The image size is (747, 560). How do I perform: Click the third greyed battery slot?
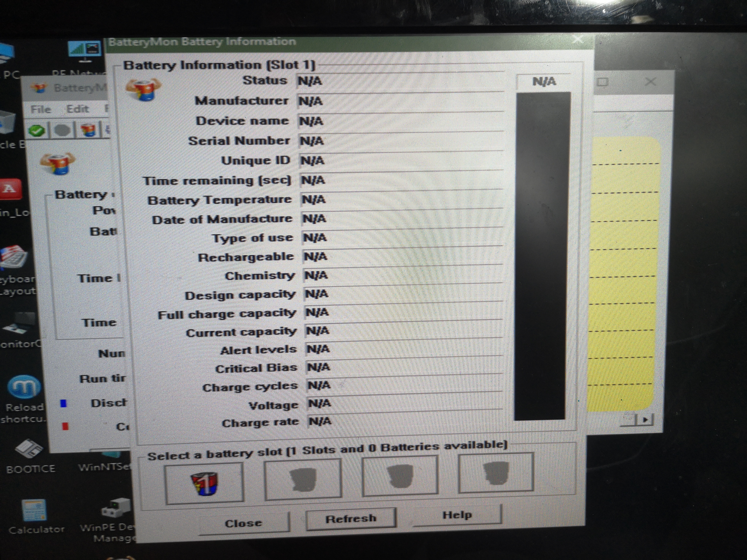pos(400,476)
